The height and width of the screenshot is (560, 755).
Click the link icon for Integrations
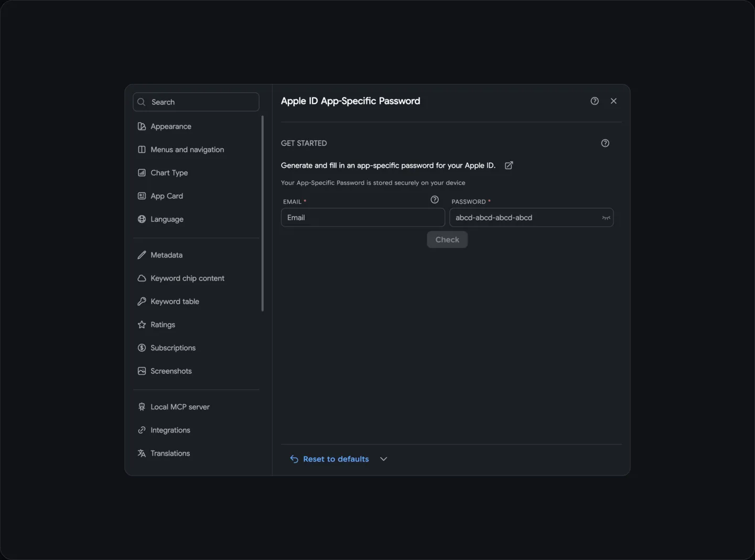142,430
